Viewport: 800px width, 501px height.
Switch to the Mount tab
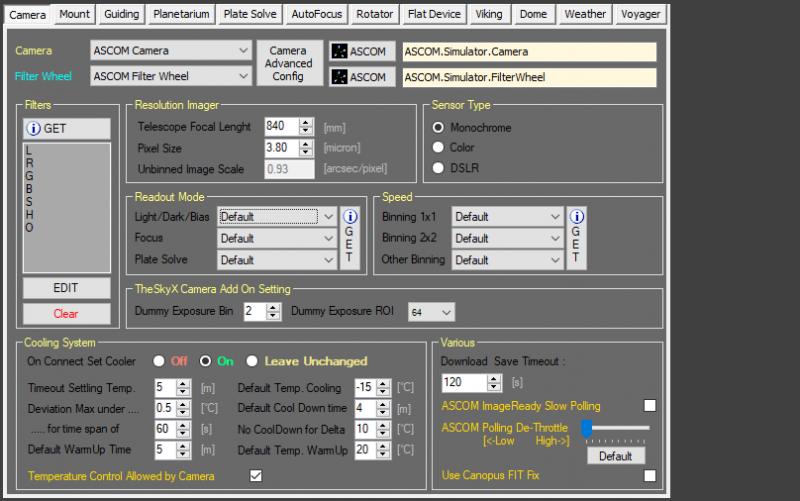coord(74,14)
